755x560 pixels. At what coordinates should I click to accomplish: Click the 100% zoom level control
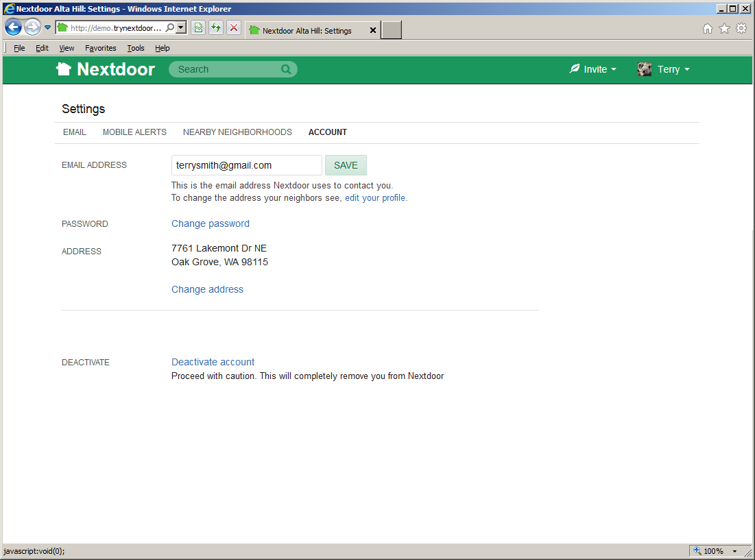tap(712, 550)
